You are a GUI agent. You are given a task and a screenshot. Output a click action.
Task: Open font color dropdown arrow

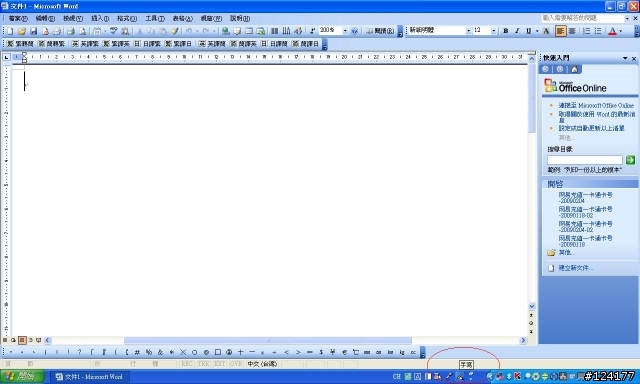click(621, 31)
